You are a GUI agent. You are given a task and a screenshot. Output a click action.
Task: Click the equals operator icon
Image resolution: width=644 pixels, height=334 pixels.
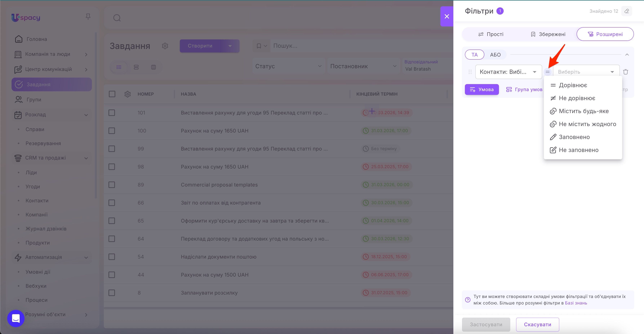pyautogui.click(x=547, y=72)
